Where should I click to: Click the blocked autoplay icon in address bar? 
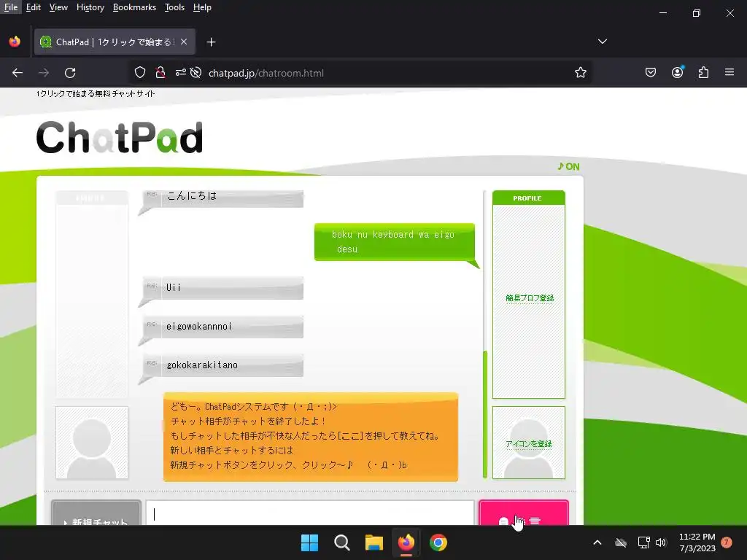196,73
